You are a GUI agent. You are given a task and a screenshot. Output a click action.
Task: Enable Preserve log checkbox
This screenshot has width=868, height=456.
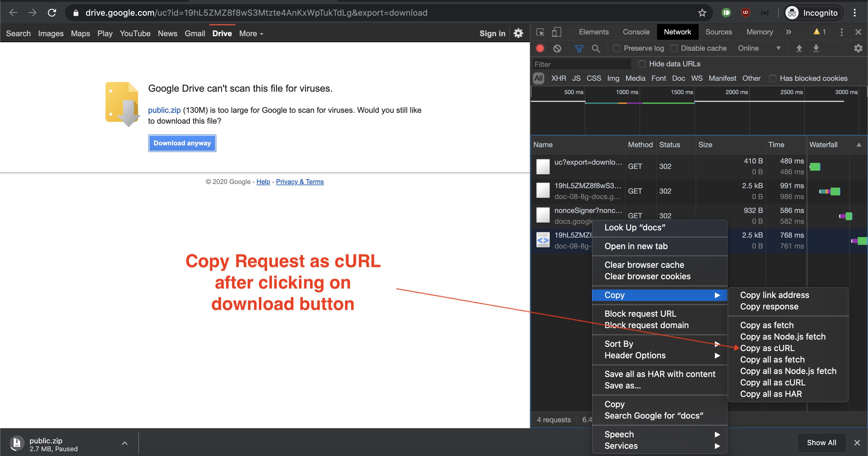click(x=617, y=48)
